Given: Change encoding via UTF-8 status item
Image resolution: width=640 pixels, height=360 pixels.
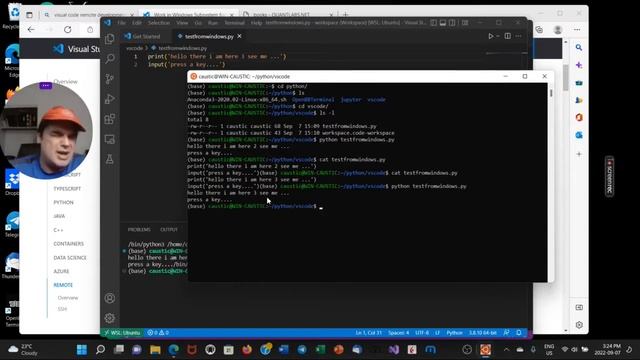Looking at the screenshot, I should pos(422,333).
